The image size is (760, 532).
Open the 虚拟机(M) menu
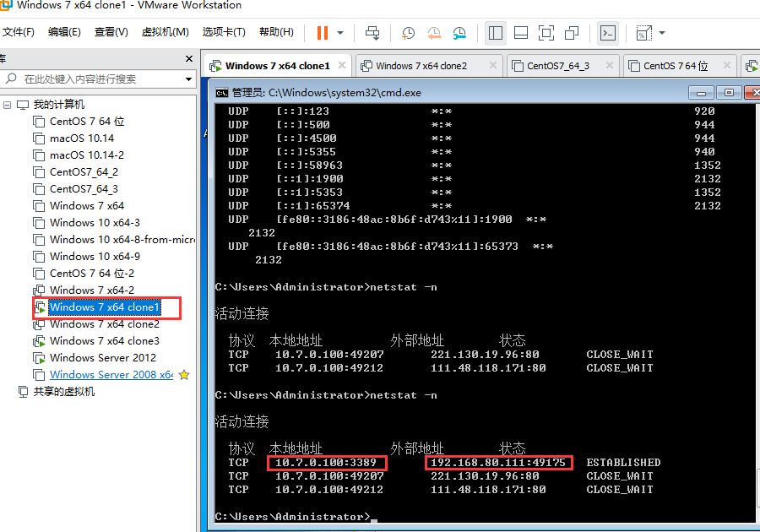(x=165, y=32)
